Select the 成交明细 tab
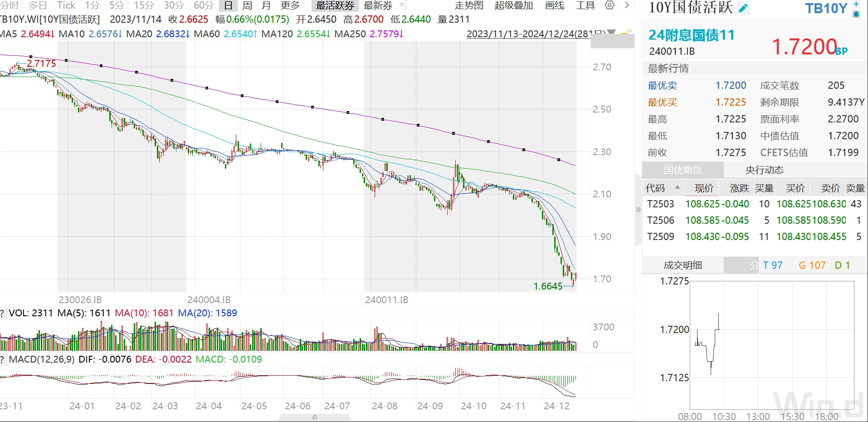This screenshot has height=422, width=868. coord(683,265)
